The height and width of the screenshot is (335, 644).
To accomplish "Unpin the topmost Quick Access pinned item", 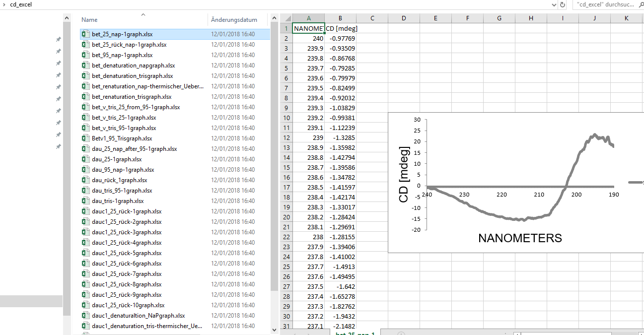I will coord(58,38).
